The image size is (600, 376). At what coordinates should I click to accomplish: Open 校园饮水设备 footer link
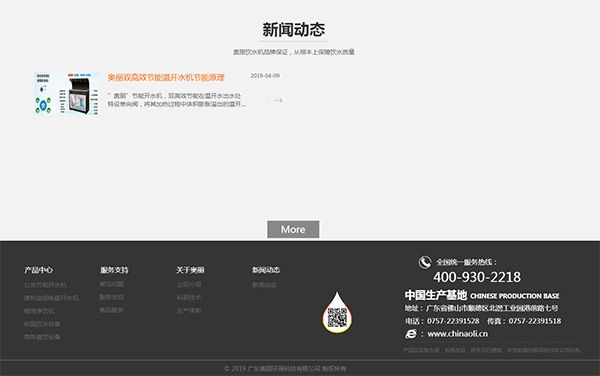click(x=42, y=324)
